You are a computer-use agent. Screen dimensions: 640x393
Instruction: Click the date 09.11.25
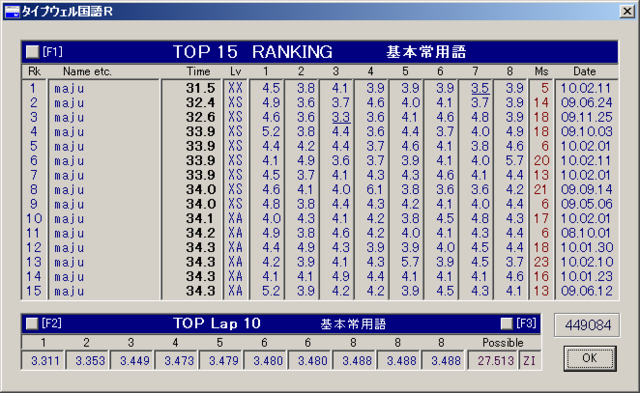[586, 117]
